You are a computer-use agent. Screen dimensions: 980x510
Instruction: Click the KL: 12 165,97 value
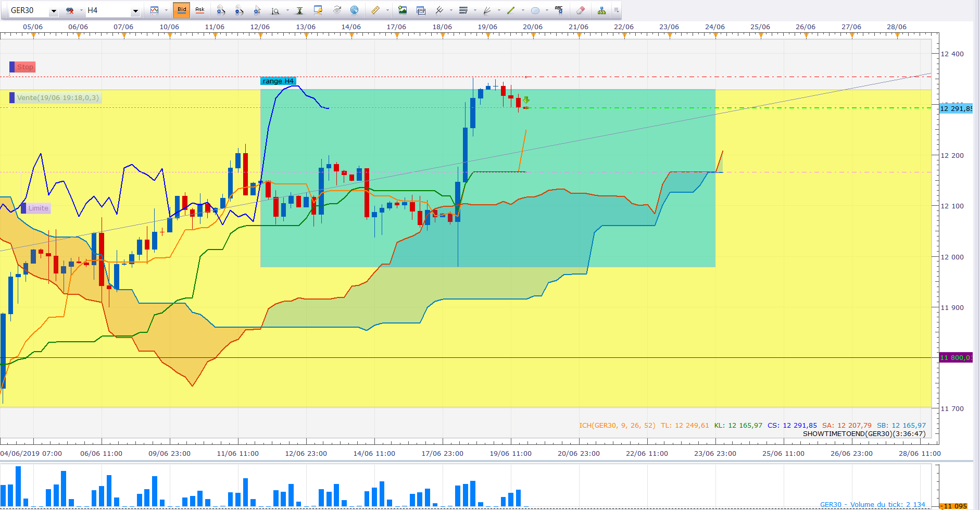pos(738,426)
